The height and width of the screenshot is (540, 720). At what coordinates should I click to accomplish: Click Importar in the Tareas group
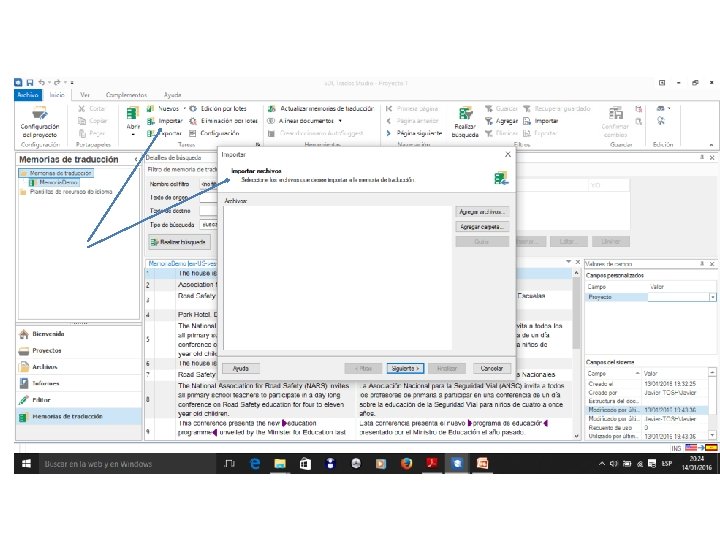165,121
